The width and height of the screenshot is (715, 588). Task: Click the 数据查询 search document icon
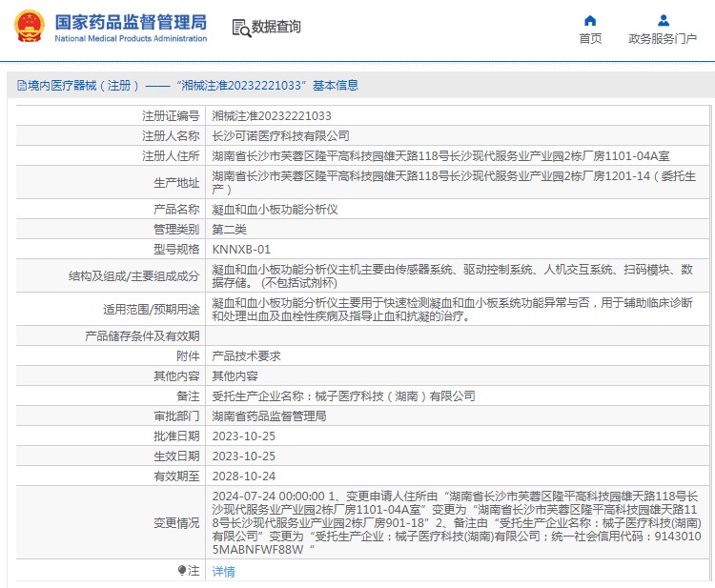pyautogui.click(x=242, y=28)
